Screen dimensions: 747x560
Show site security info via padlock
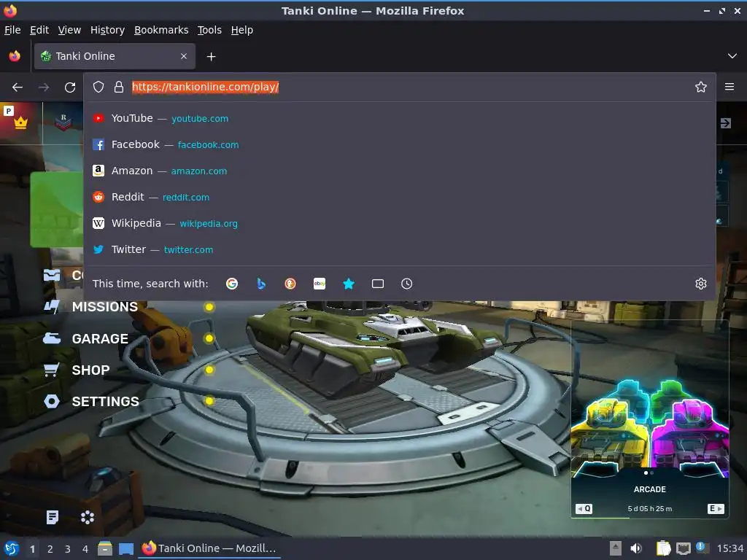pos(119,87)
